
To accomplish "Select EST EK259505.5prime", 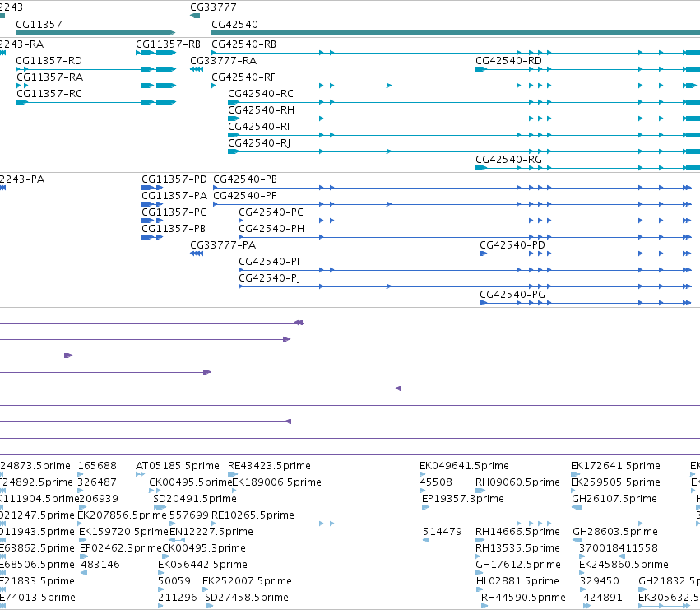I will click(615, 482).
